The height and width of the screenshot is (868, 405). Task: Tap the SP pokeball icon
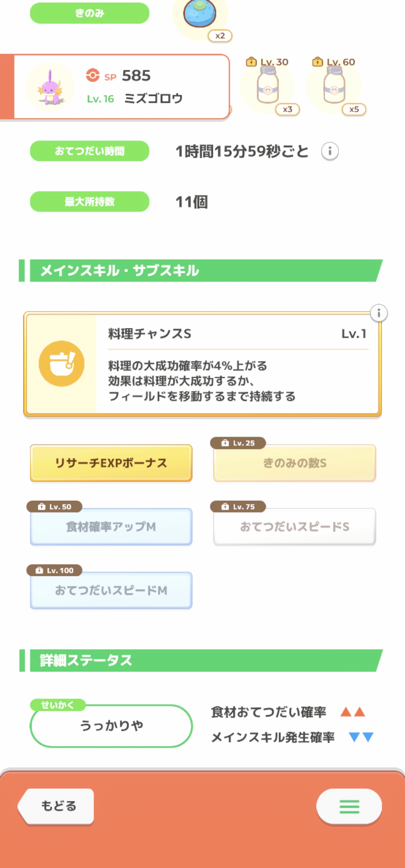click(x=93, y=75)
